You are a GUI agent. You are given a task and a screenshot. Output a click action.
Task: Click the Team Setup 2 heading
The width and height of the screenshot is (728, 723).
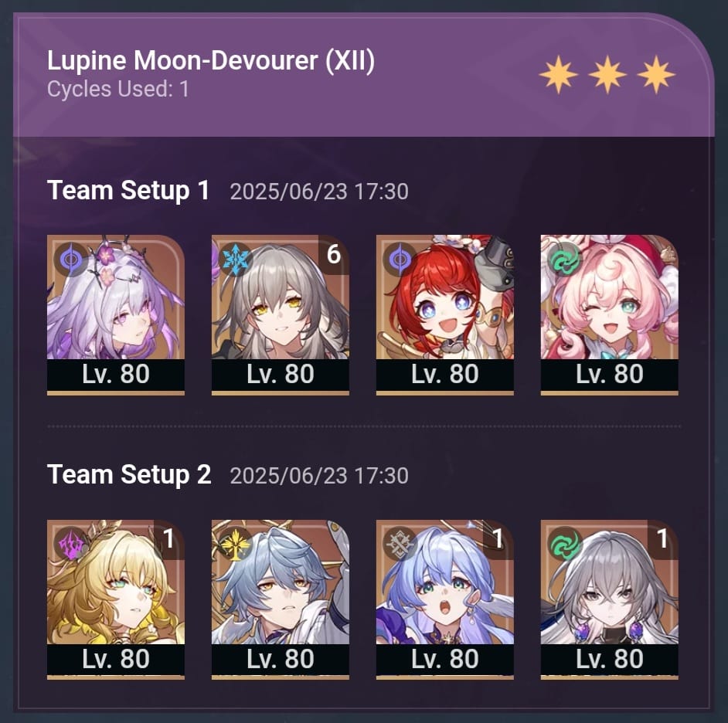click(129, 474)
